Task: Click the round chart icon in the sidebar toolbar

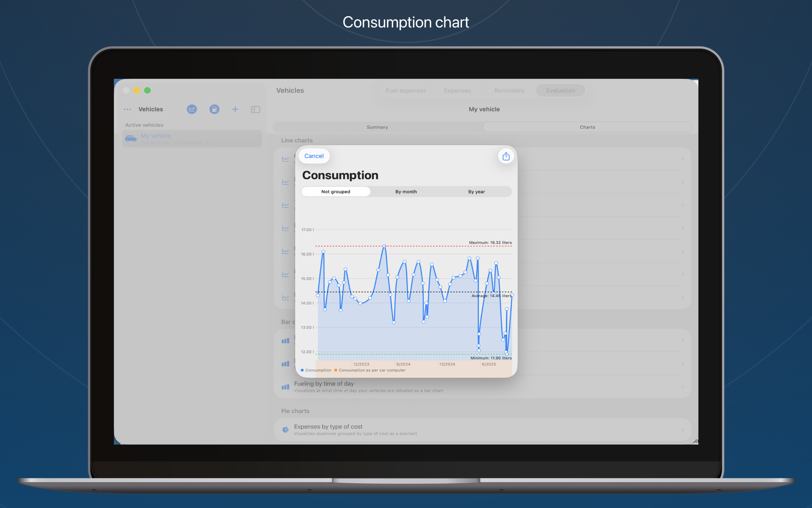Action: [192, 109]
